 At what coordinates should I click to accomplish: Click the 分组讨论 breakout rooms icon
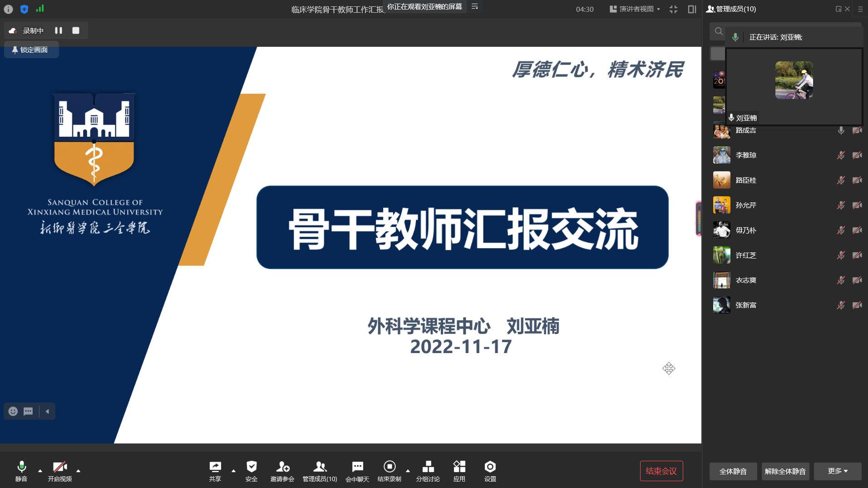coord(428,467)
